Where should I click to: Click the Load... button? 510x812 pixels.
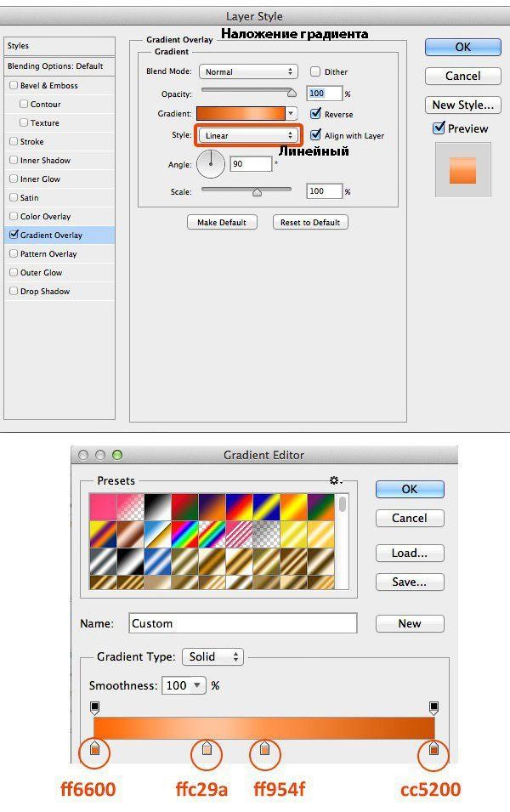pos(410,553)
